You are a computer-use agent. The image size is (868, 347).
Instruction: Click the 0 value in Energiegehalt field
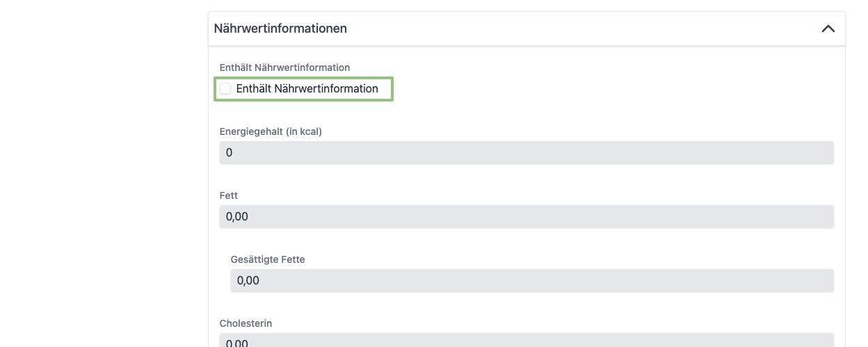[230, 152]
